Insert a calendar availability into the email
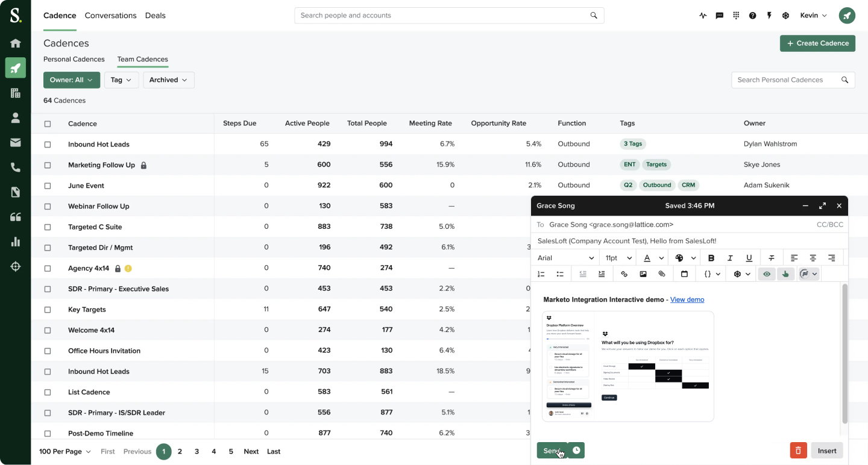868x465 pixels. click(684, 273)
